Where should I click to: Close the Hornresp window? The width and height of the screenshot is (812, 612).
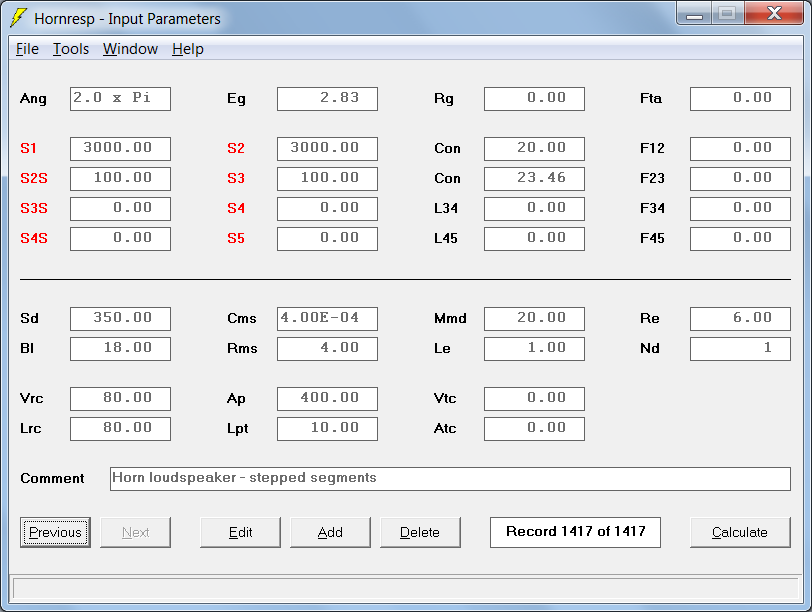pyautogui.click(x=774, y=13)
